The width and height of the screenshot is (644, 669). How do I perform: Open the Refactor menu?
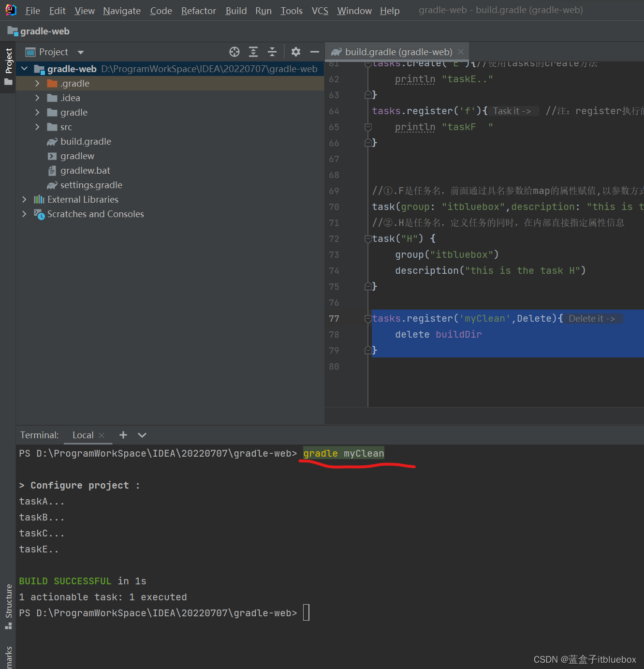pyautogui.click(x=199, y=11)
